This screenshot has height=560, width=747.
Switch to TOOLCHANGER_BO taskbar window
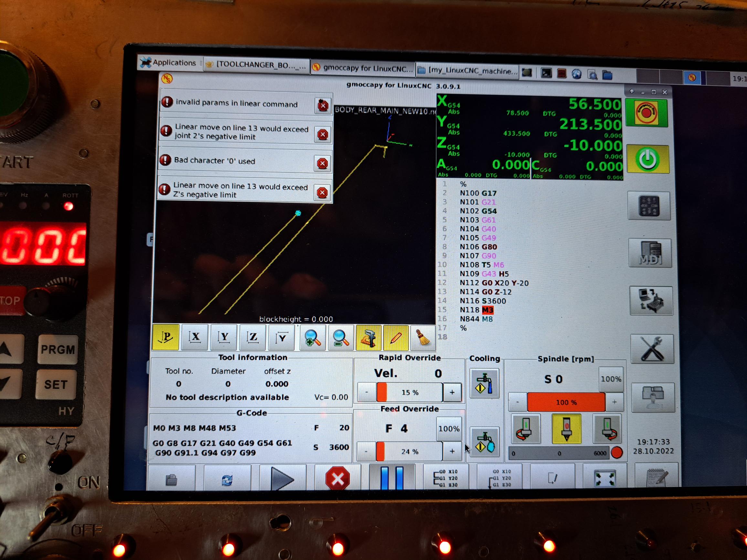(x=256, y=65)
